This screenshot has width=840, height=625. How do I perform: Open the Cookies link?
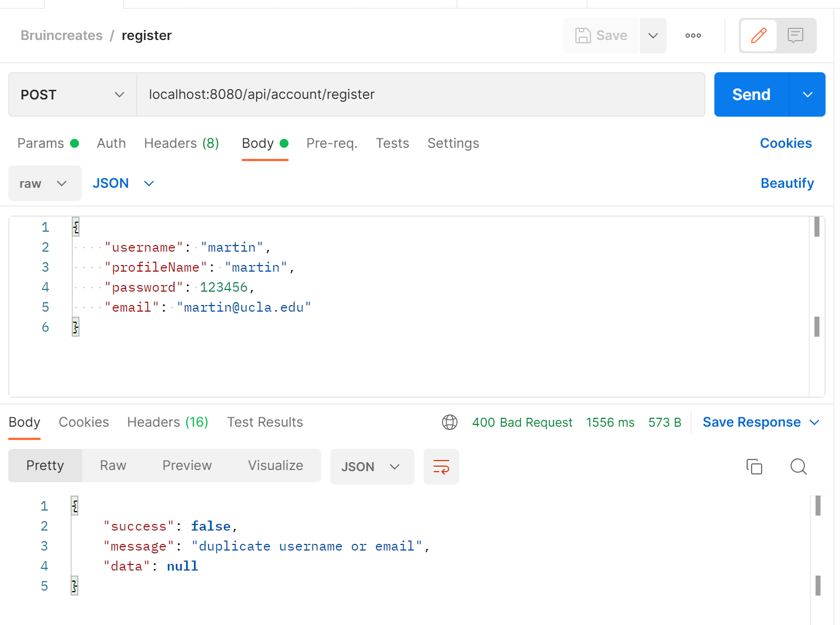pyautogui.click(x=786, y=143)
